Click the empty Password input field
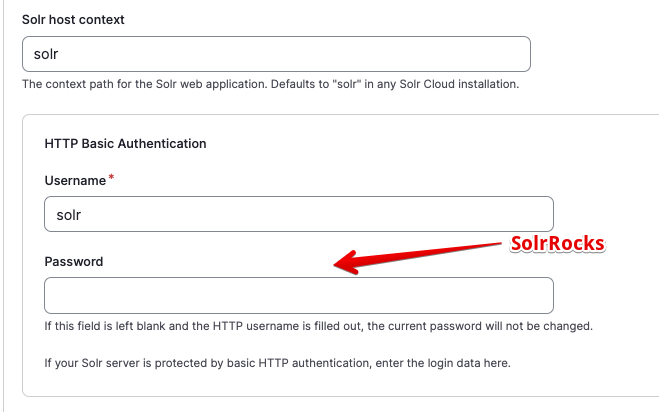Image resolution: width=659 pixels, height=412 pixels. (299, 296)
